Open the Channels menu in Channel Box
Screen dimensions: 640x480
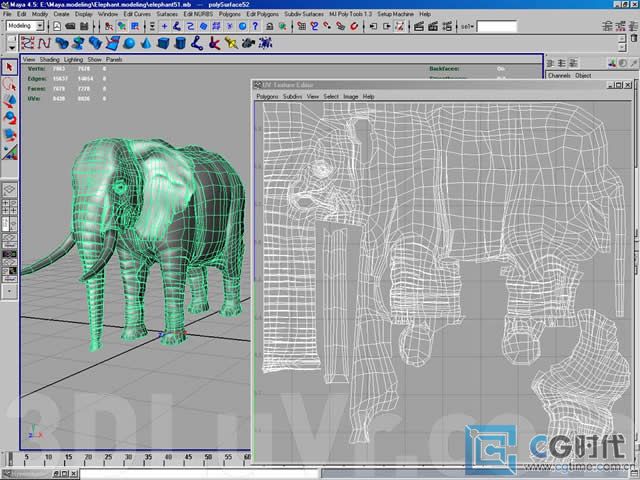(559, 76)
